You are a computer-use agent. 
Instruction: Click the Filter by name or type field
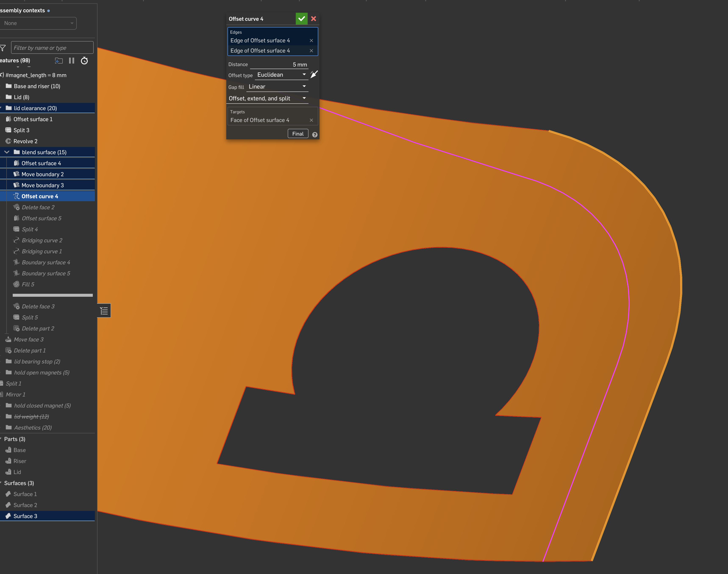click(x=52, y=48)
